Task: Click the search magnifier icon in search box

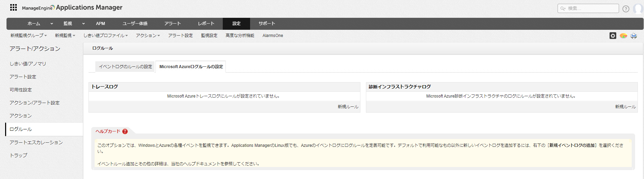Action: pyautogui.click(x=563, y=9)
